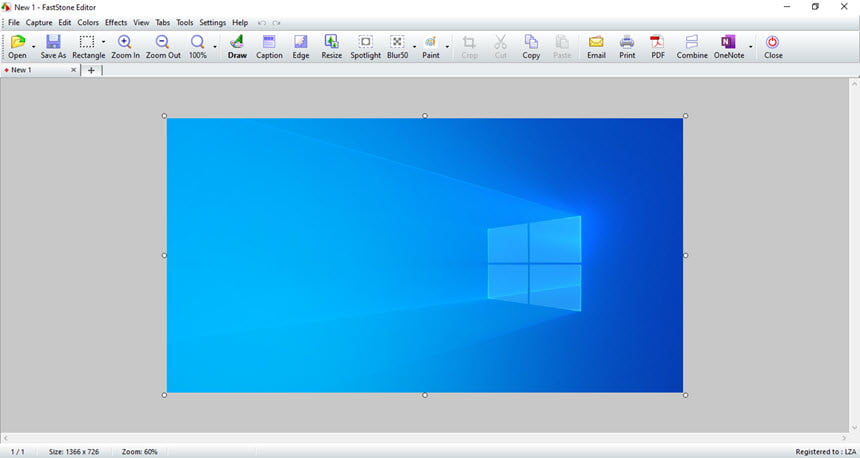
Task: Click the Crop tool icon
Action: tap(469, 42)
